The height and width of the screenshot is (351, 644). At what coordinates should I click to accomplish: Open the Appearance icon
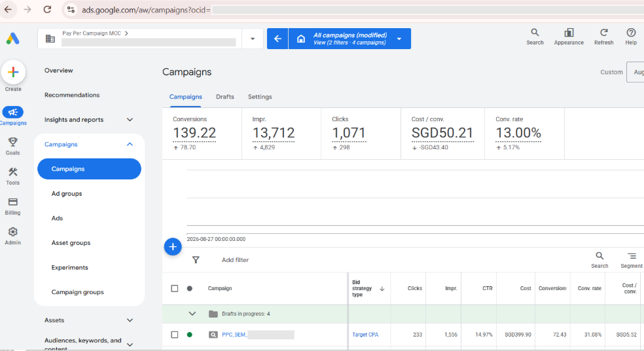click(x=569, y=33)
